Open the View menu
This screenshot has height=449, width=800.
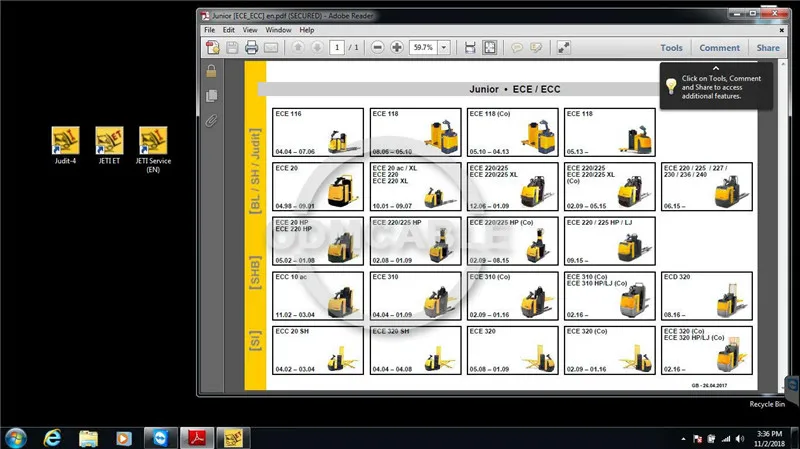coord(250,30)
